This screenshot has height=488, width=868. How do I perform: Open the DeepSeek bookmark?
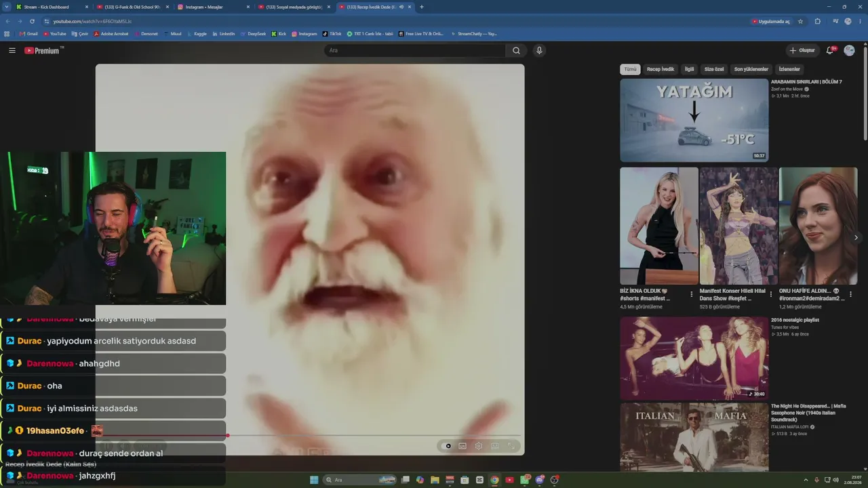click(253, 33)
